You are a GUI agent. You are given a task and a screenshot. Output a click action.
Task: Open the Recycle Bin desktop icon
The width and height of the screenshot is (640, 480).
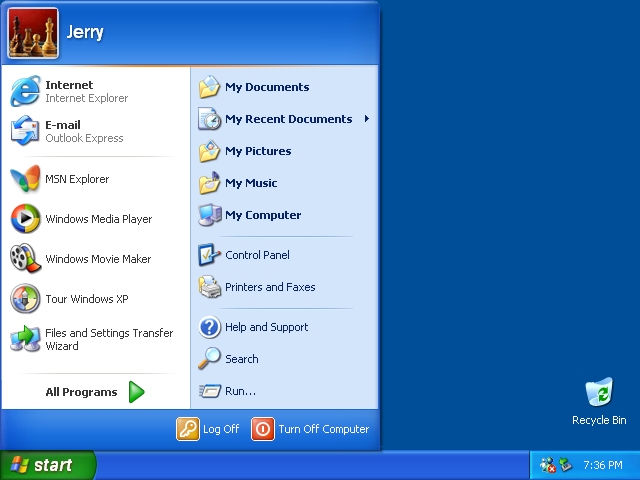[599, 392]
